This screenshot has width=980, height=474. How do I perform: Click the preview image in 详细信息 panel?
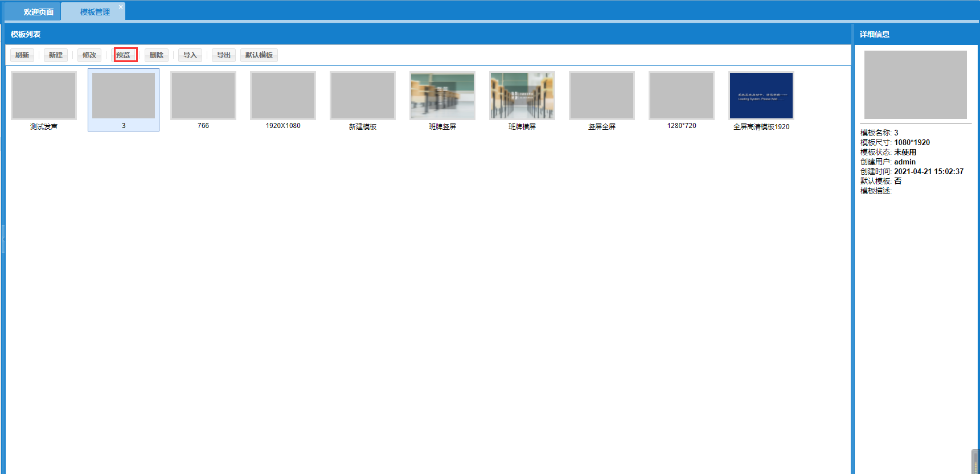[916, 85]
